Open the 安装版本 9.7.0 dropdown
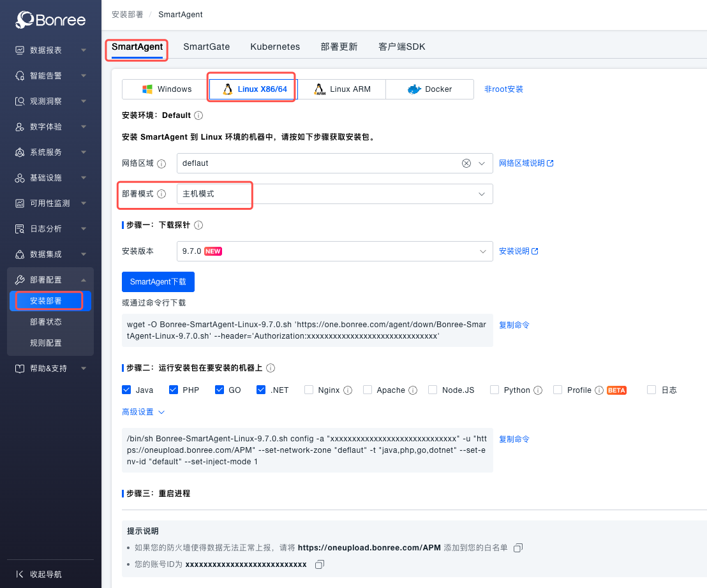Screen dimensions: 707x588 click(x=334, y=251)
